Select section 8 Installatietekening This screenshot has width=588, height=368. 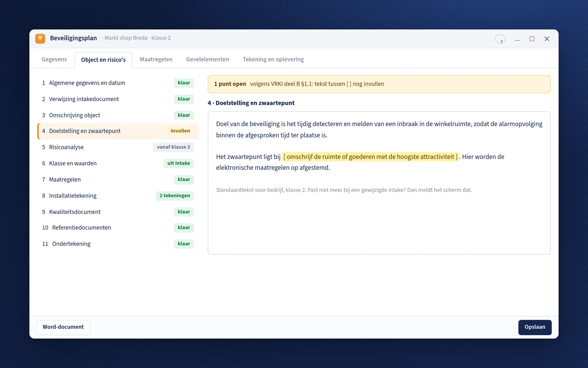point(118,196)
